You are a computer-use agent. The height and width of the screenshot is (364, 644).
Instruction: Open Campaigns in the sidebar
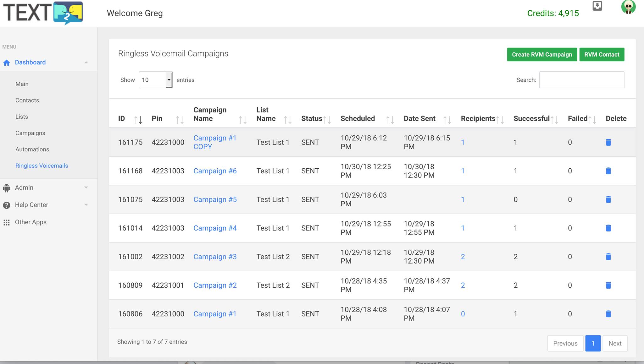[30, 133]
